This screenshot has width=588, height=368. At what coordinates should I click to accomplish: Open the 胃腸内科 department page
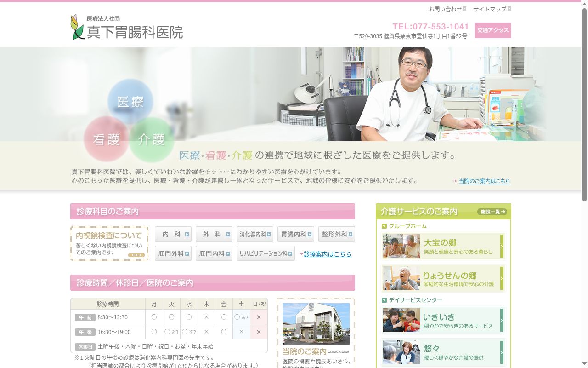tap(296, 234)
